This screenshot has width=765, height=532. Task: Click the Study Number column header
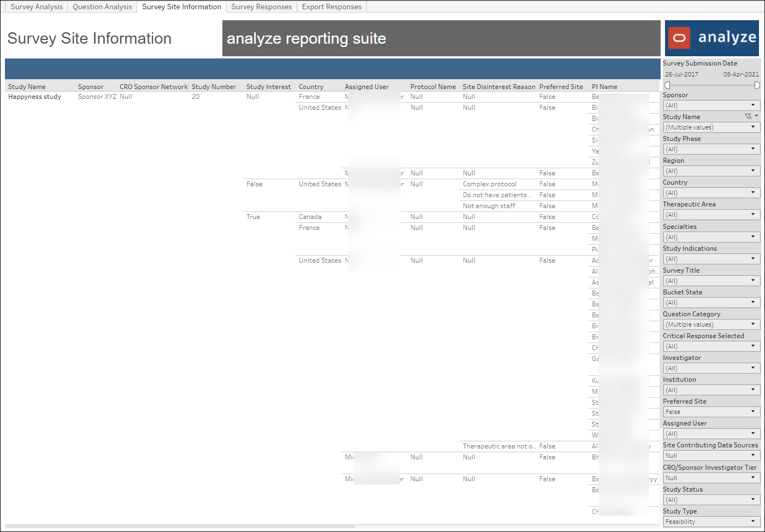tap(214, 87)
